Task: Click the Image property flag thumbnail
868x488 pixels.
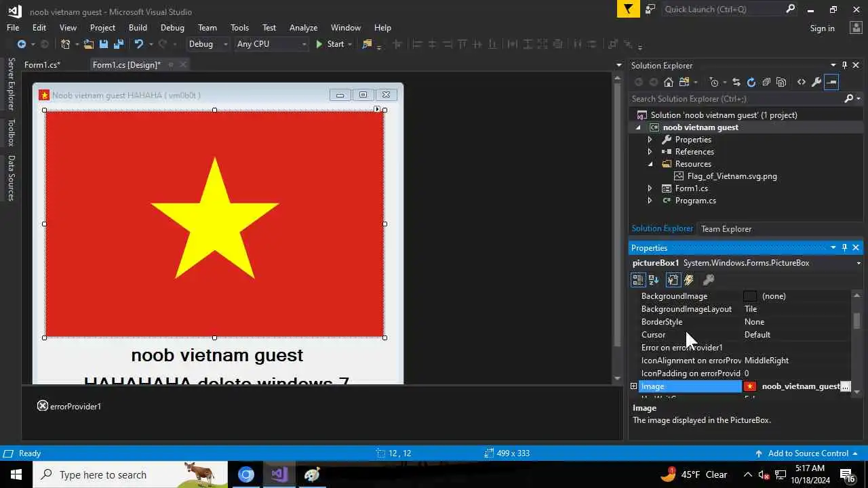Action: 750,386
